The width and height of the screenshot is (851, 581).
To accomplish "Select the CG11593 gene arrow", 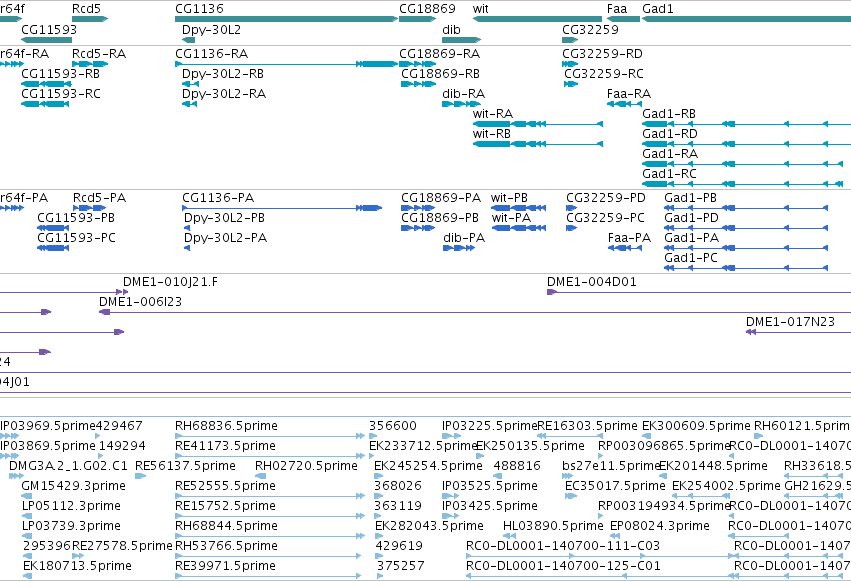I will 47,40.
